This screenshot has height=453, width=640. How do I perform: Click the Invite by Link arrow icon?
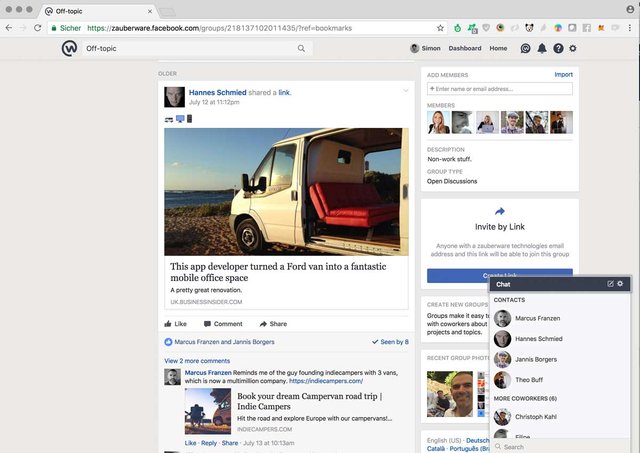(500, 211)
